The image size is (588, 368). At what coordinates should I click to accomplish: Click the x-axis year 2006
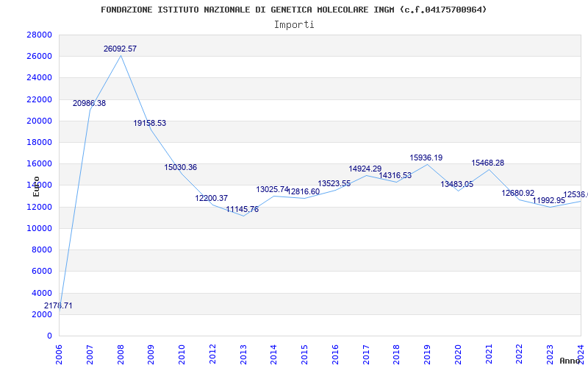click(60, 355)
